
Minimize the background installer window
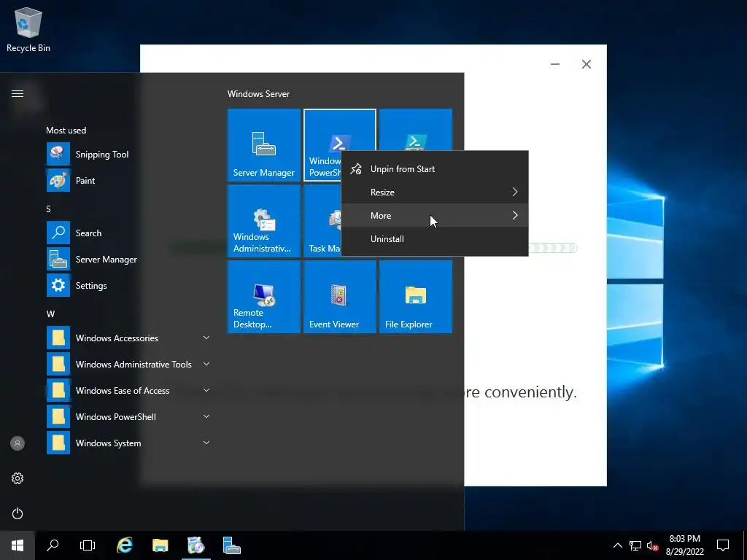[555, 64]
